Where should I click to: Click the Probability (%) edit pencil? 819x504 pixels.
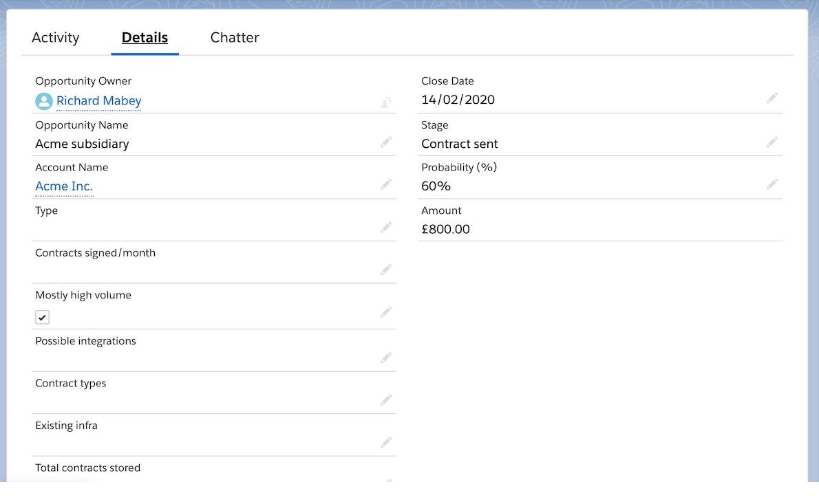tap(772, 184)
